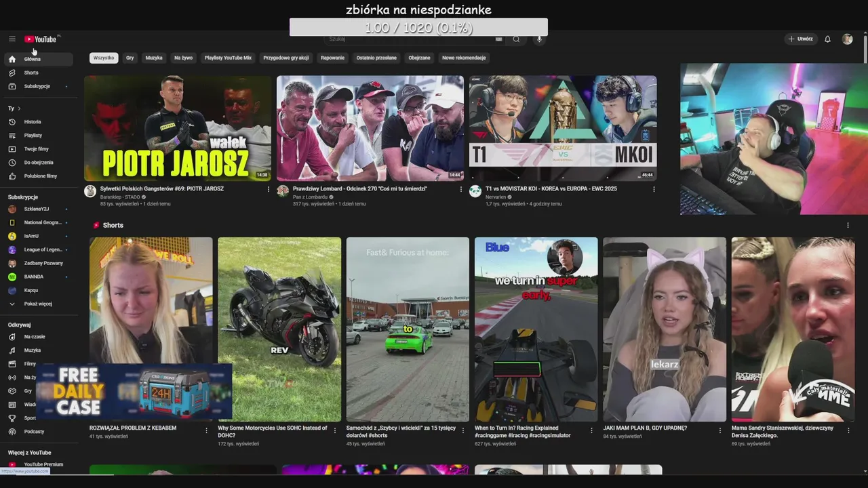The image size is (868, 488).
Task: Select the Rapowanie filter chip
Action: (332, 58)
